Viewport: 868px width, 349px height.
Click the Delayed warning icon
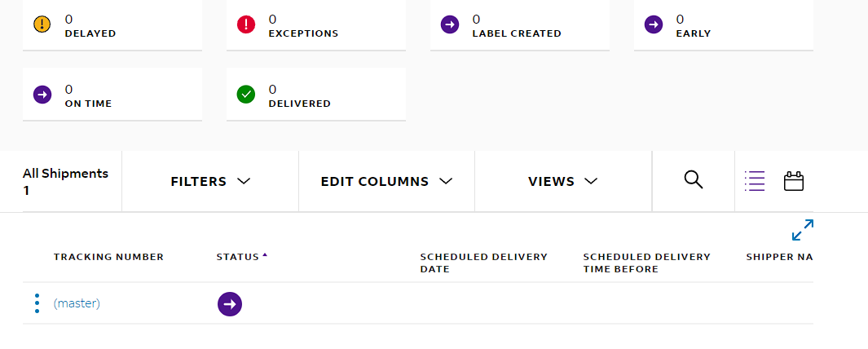[42, 24]
